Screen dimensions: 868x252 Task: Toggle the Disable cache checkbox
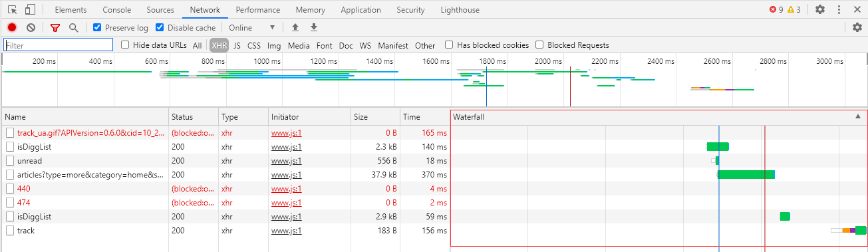click(160, 28)
